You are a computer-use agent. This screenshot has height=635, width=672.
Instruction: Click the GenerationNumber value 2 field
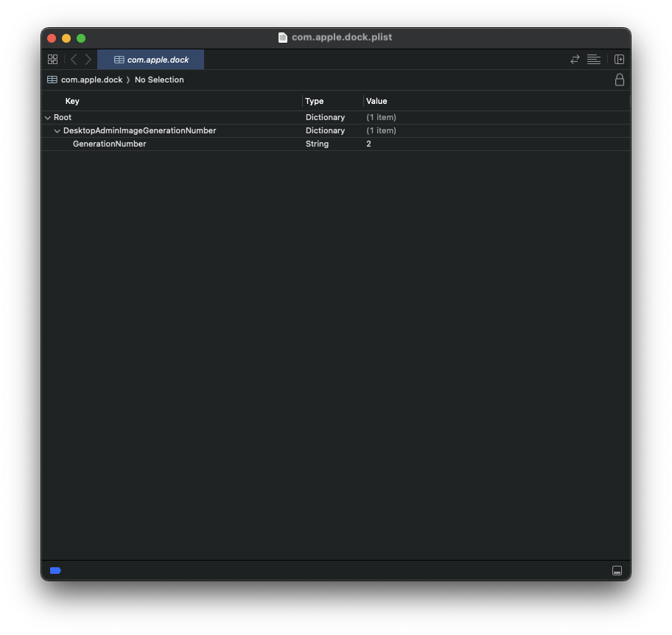pos(369,144)
